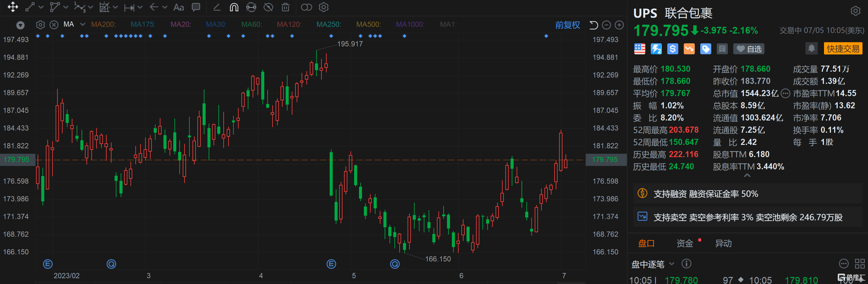
Task: Click the blue price tag icon
Action: coord(705,49)
